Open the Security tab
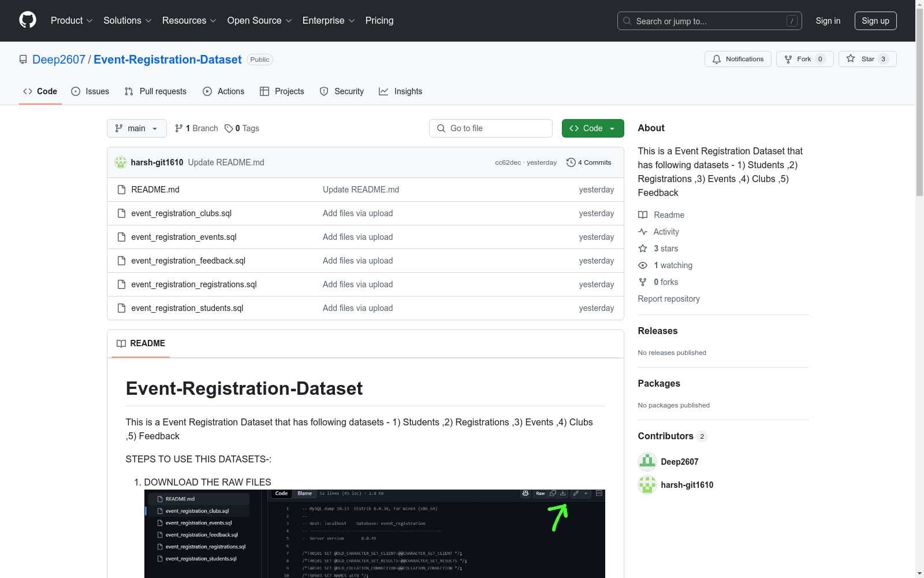The height and width of the screenshot is (578, 924). coord(342,91)
